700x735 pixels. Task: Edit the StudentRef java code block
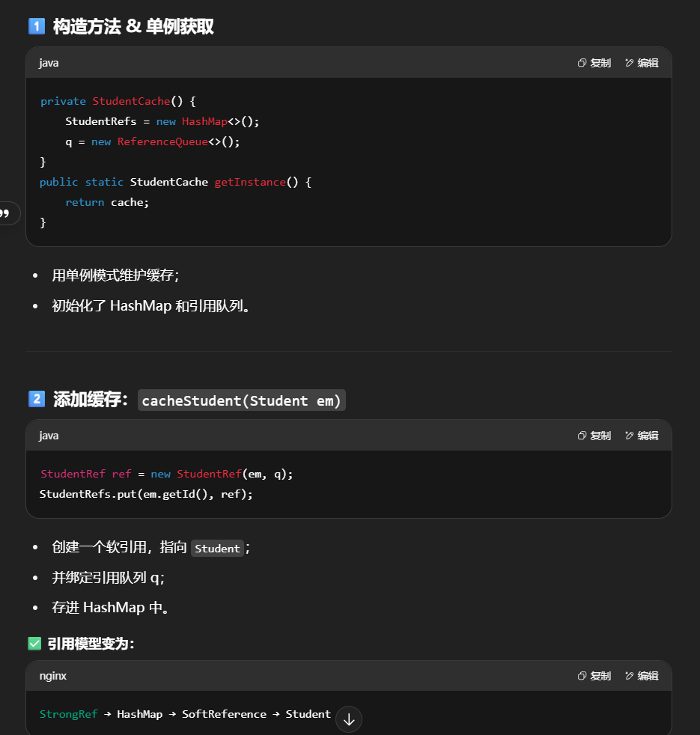pyautogui.click(x=642, y=436)
